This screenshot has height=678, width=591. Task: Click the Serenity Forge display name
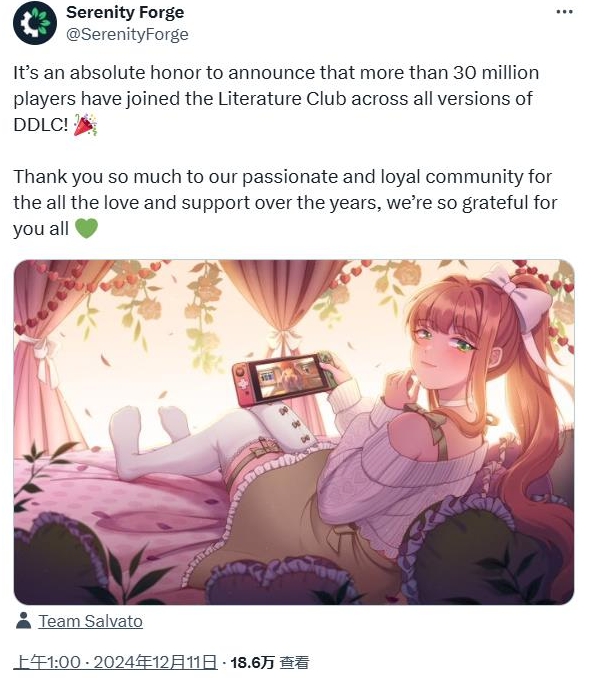point(125,12)
